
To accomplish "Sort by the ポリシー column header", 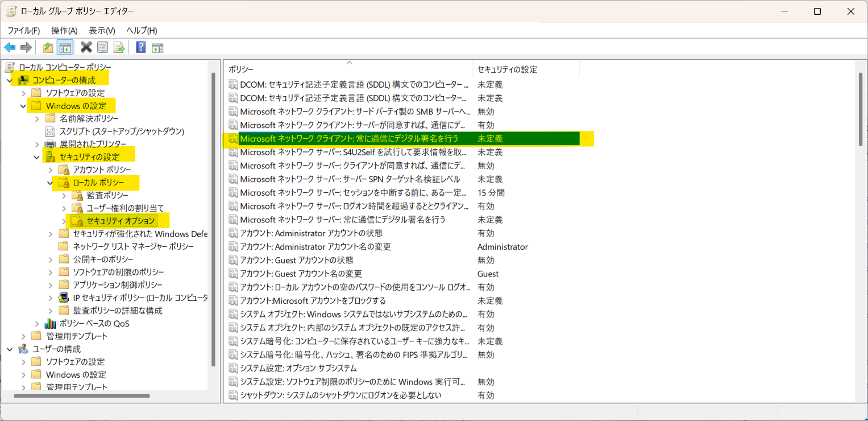I will [x=347, y=69].
